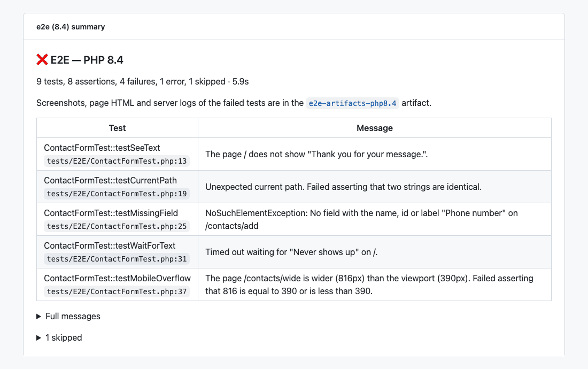588x369 pixels.
Task: Click the e2e (8.4) summary header
Action: pyautogui.click(x=71, y=27)
